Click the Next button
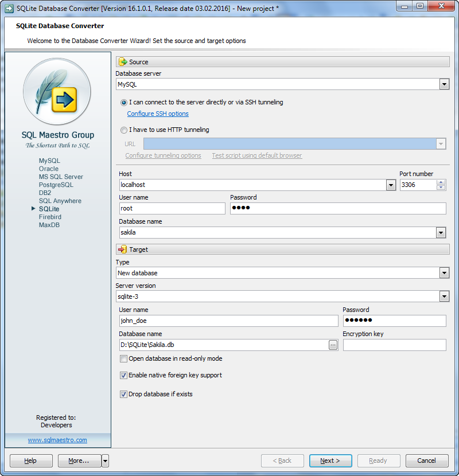The image size is (459, 476). pyautogui.click(x=330, y=461)
